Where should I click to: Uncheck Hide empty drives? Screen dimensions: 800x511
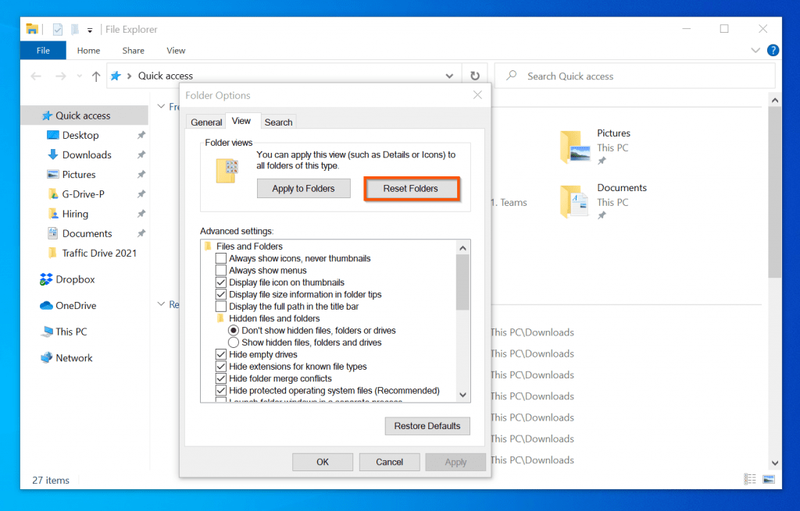tap(221, 354)
